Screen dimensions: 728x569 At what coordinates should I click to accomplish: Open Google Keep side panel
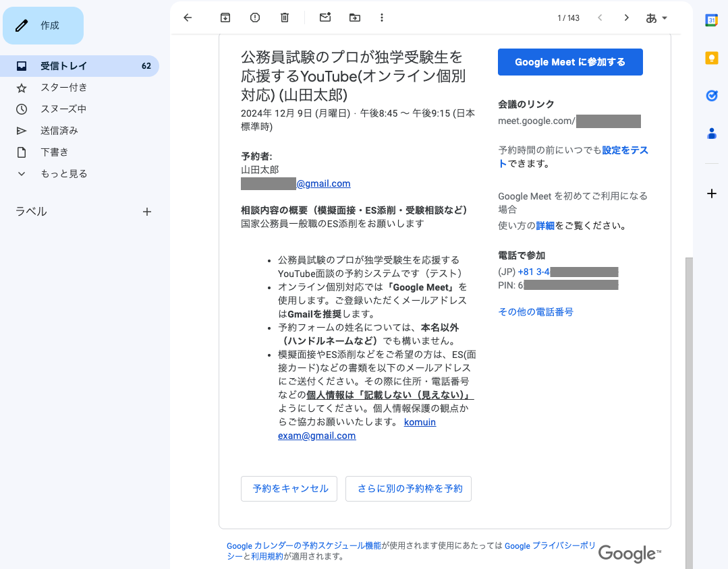(x=711, y=58)
